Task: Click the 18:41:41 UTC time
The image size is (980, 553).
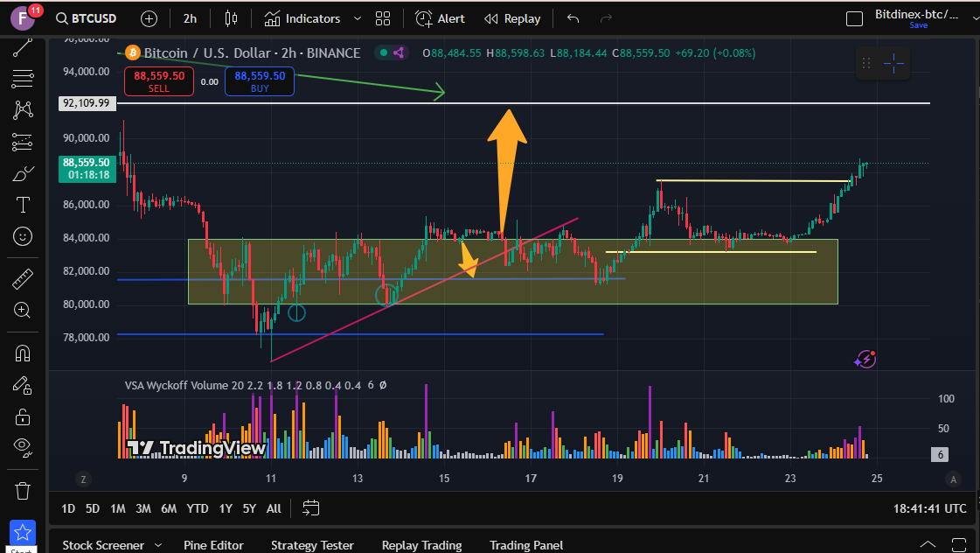Action: tap(929, 508)
